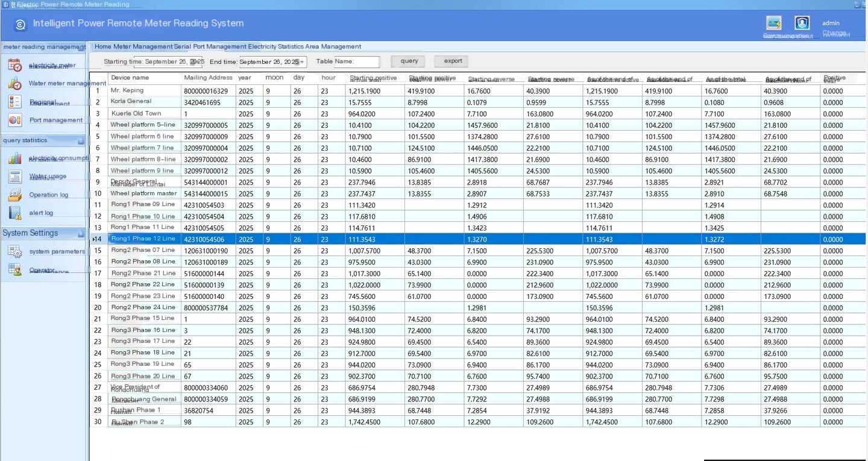
Task: Select the Rong3 Phase 20 Line row
Action: click(x=477, y=376)
